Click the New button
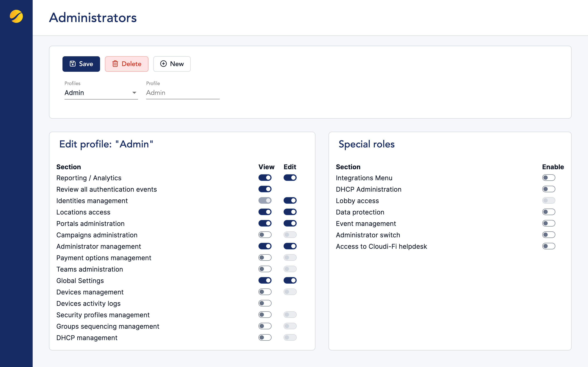 click(x=172, y=64)
